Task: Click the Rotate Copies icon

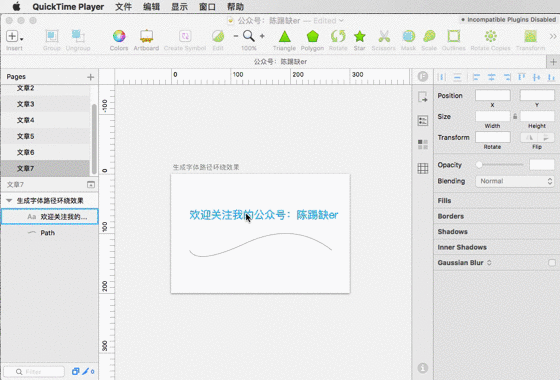Action: pos(491,36)
